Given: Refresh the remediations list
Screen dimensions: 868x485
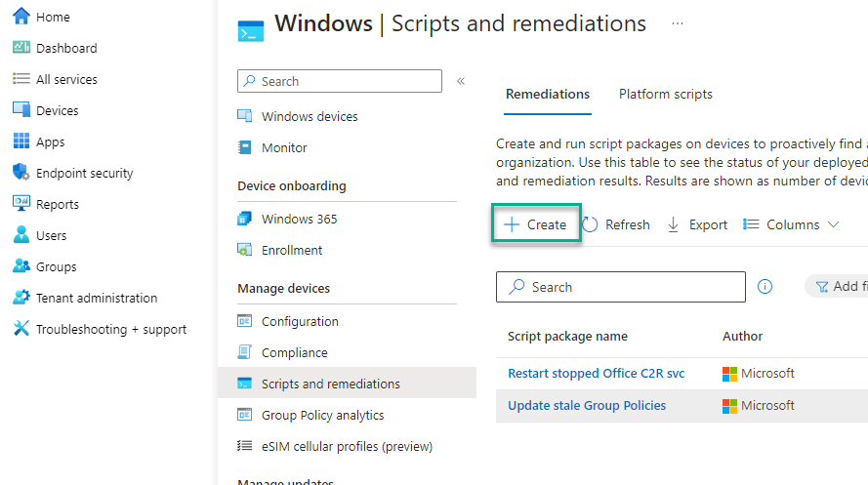Looking at the screenshot, I should [x=616, y=224].
